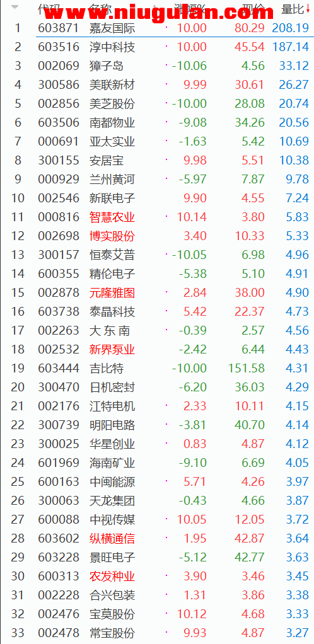Select 明阳电路 stock name
Viewport: 314px width, 644px height.
pyautogui.click(x=112, y=425)
